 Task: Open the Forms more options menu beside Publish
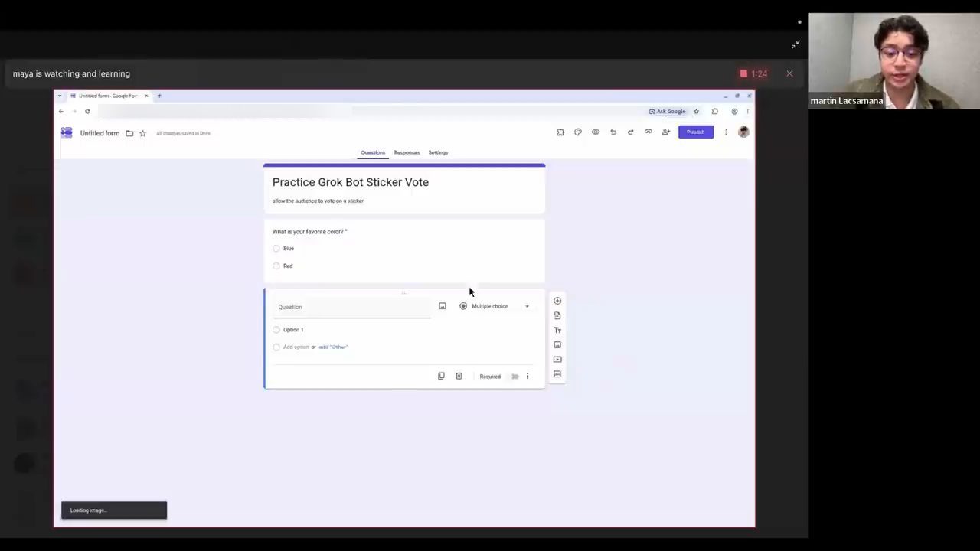[x=726, y=132]
